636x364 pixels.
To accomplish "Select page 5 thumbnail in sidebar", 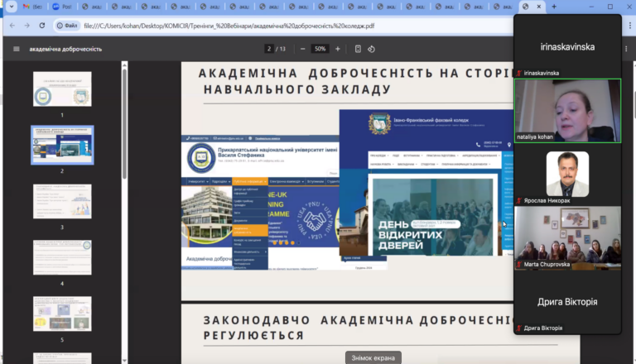I will 62,314.
